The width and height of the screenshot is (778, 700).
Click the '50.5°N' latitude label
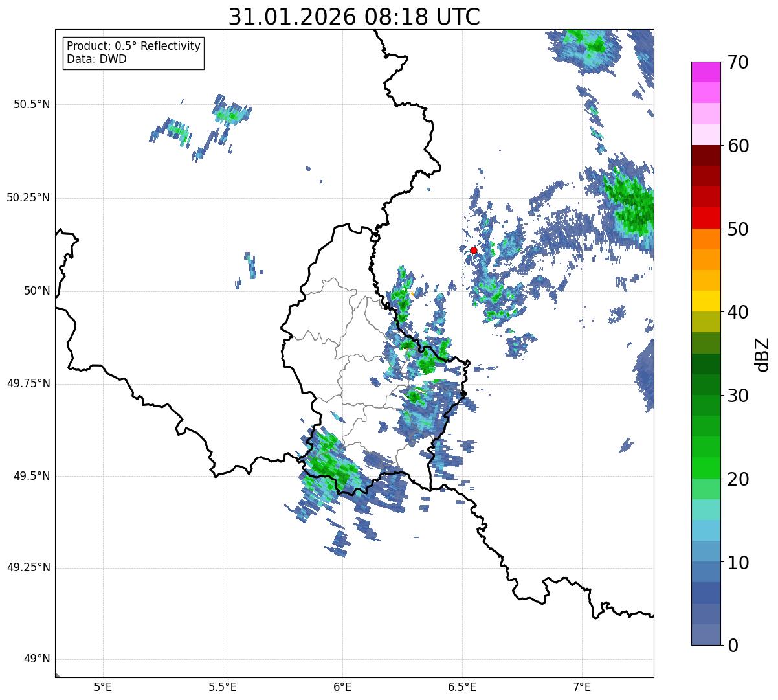coord(32,104)
